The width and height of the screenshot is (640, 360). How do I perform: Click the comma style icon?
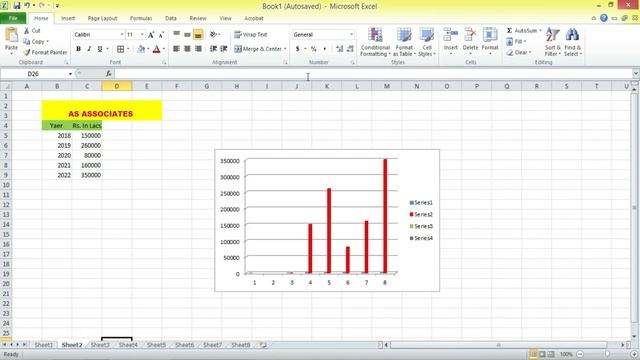325,49
